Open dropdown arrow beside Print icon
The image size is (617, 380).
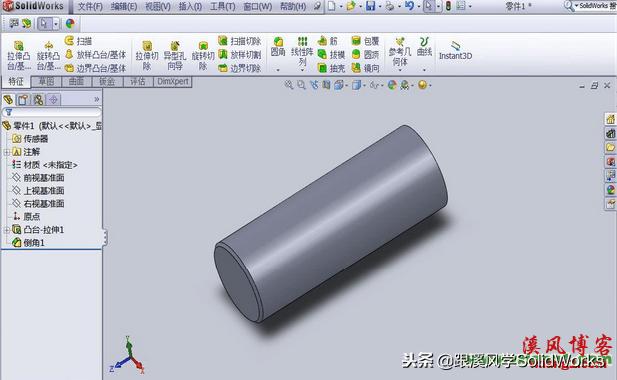point(399,6)
